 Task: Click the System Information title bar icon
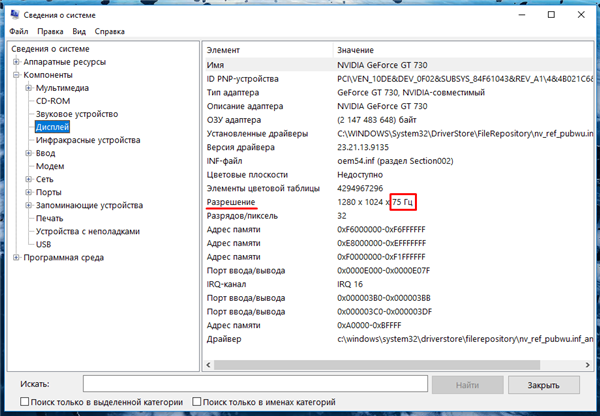pyautogui.click(x=15, y=15)
